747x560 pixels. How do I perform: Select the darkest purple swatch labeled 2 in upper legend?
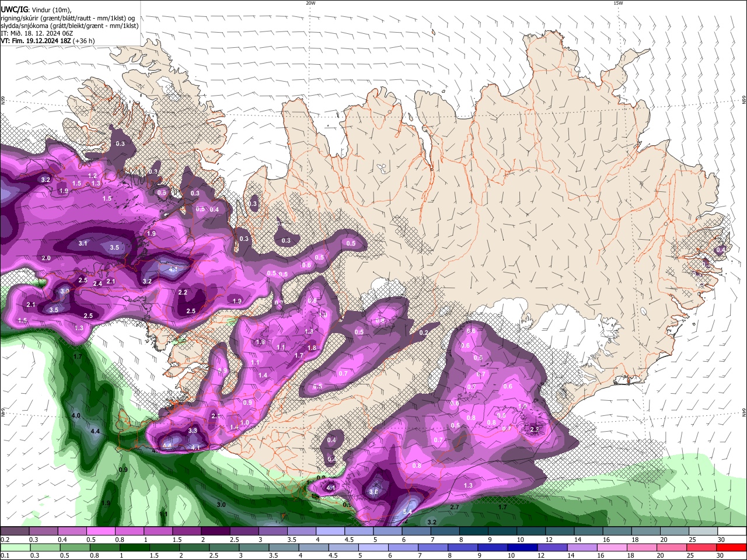tap(215, 531)
